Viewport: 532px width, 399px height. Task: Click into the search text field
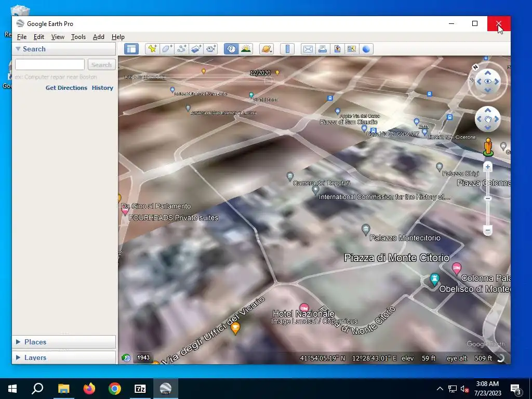point(50,64)
